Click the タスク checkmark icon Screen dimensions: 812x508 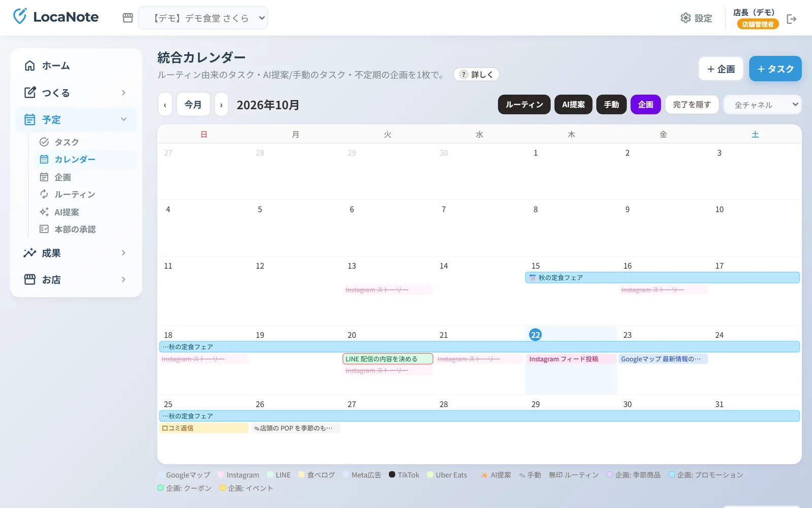(x=44, y=142)
